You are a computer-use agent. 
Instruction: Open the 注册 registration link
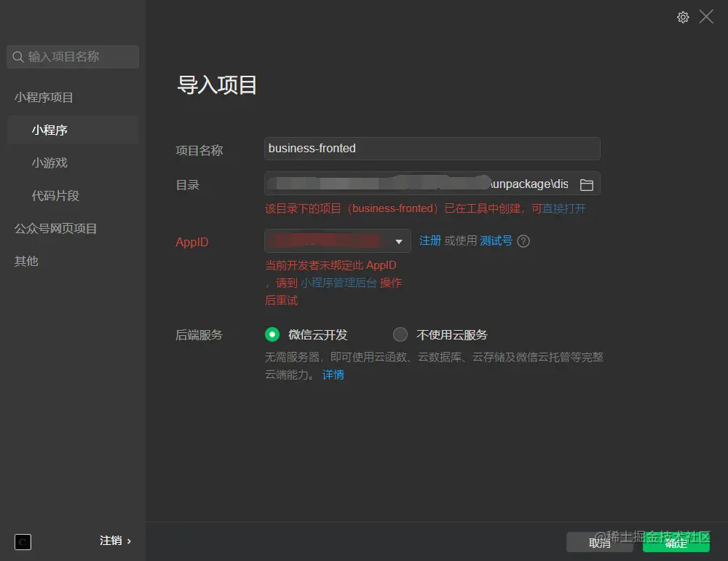pos(430,240)
